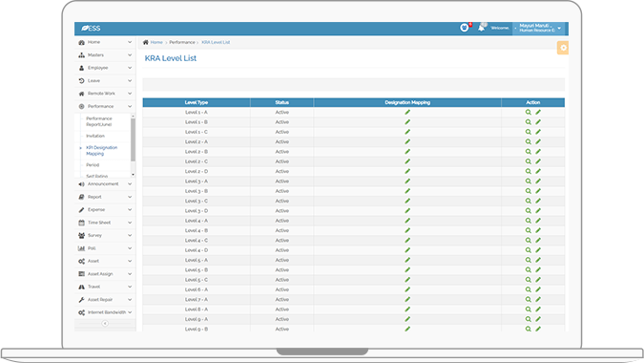Open Expense sidebar menu
Screen dimensions: 644x363
pos(105,209)
